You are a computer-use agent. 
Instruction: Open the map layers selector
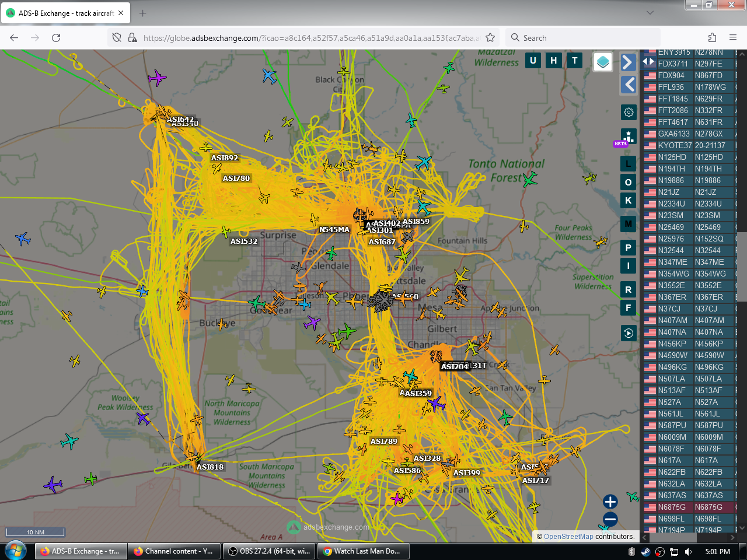pos(603,61)
